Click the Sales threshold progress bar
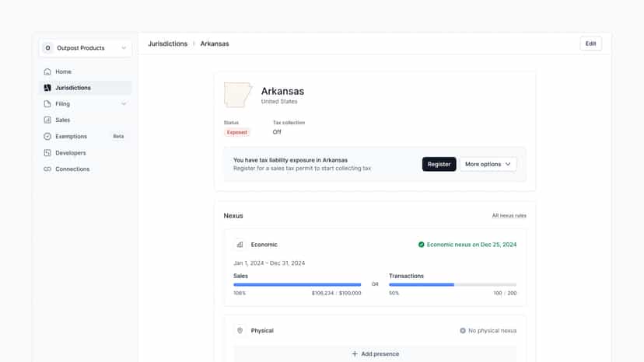The width and height of the screenshot is (644, 362). [x=297, y=284]
